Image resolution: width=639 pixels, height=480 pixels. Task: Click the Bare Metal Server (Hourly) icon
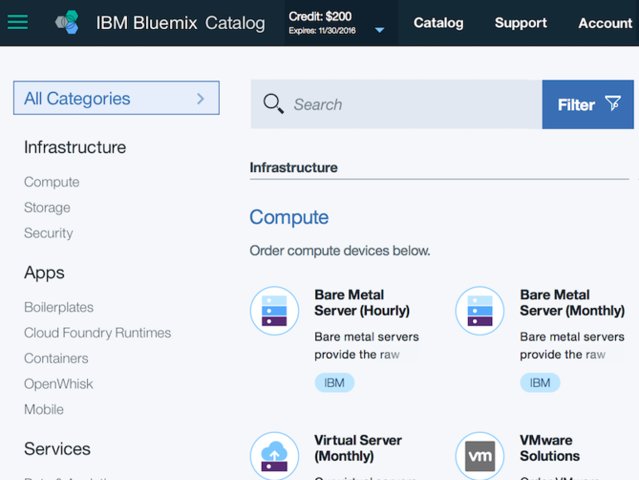[274, 311]
